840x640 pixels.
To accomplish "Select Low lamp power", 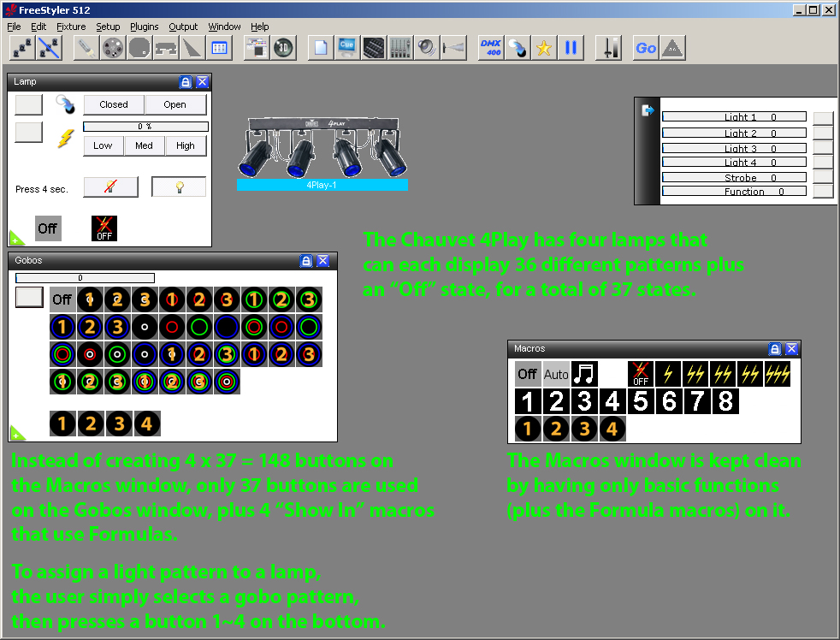I will [103, 145].
